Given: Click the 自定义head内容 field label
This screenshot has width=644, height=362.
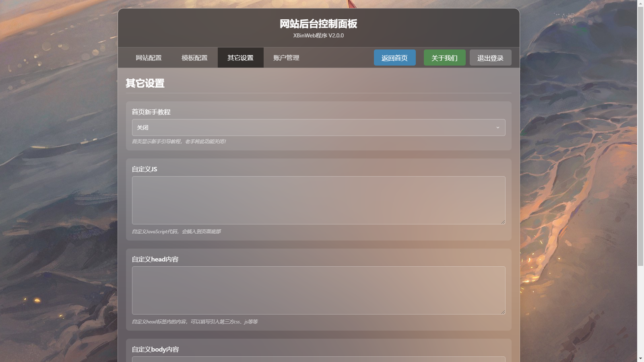Looking at the screenshot, I should point(155,259).
